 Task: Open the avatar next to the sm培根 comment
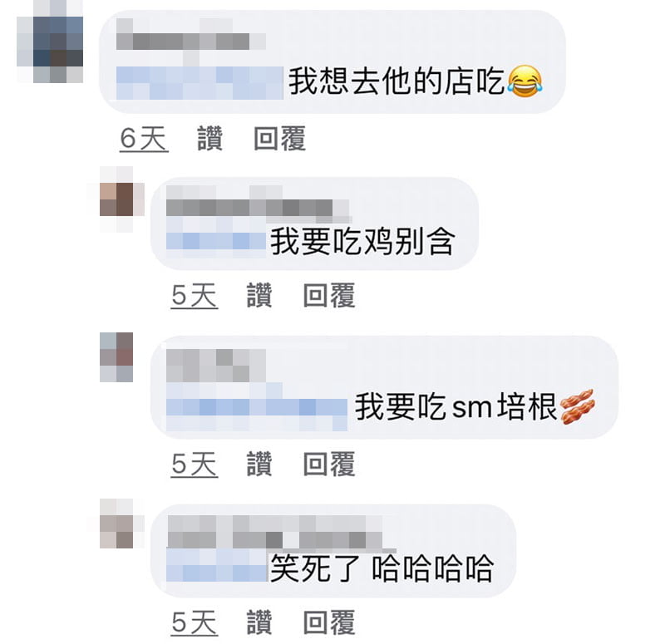(x=116, y=357)
